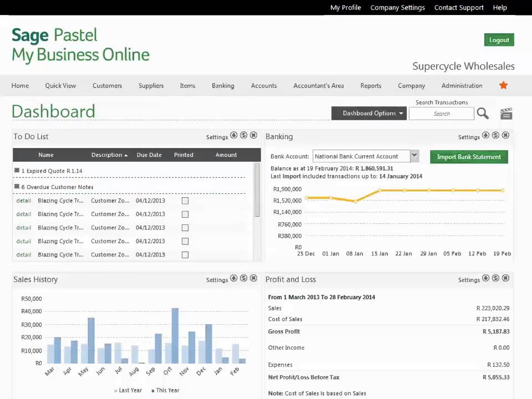
Task: Open detail link of third Blazing Cycle row
Action: pos(24,228)
